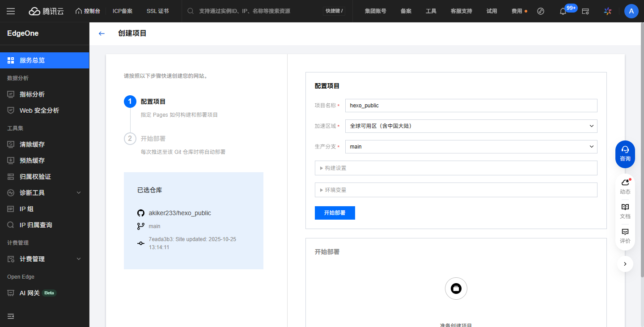Expand the 环境变量 section
This screenshot has height=327, width=644.
coord(456,190)
